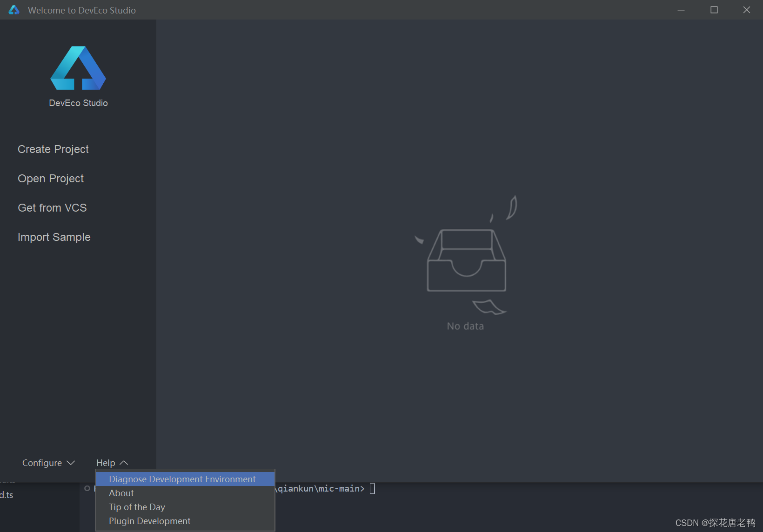763x532 pixels.
Task: Click the d.ts file entry behind window
Action: (x=7, y=495)
